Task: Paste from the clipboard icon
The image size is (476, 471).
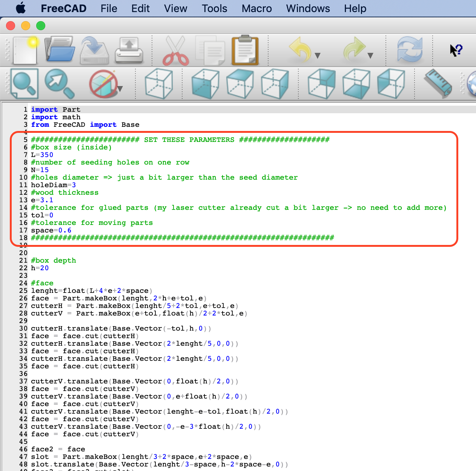Action: tap(245, 50)
